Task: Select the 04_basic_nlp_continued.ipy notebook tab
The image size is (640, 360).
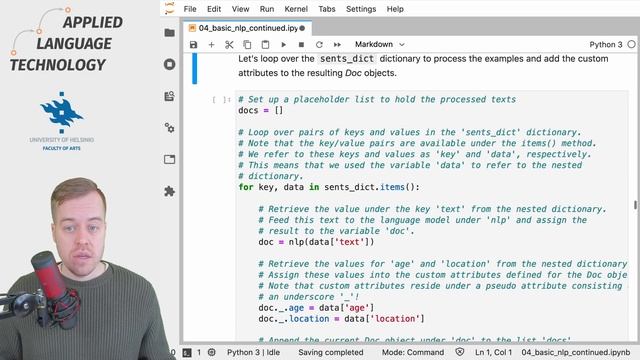Action: pyautogui.click(x=247, y=28)
